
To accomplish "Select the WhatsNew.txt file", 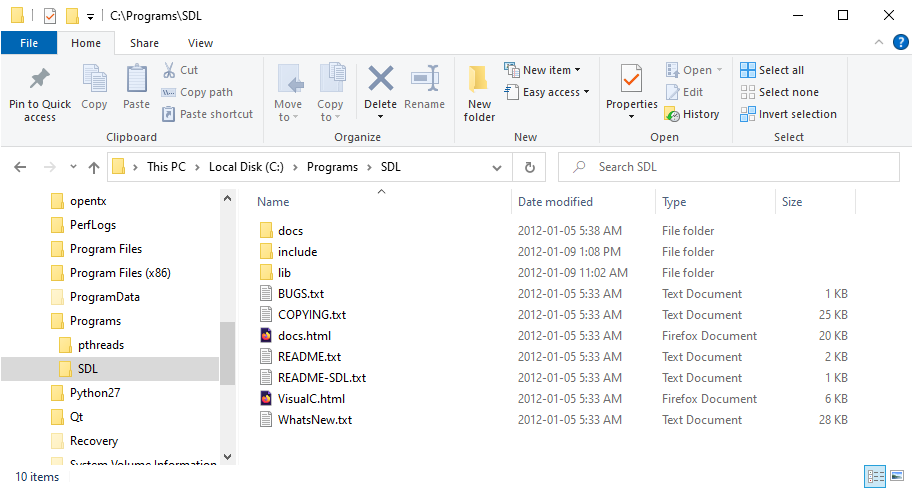I will click(306, 420).
